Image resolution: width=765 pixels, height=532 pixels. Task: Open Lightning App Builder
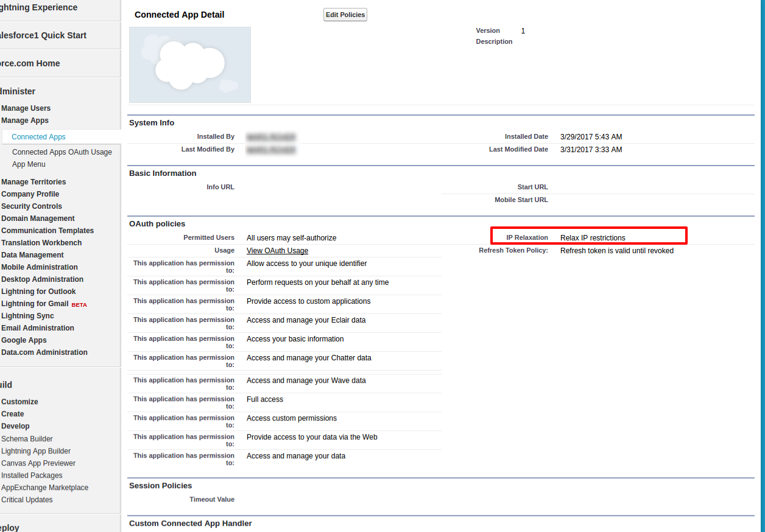click(x=36, y=451)
